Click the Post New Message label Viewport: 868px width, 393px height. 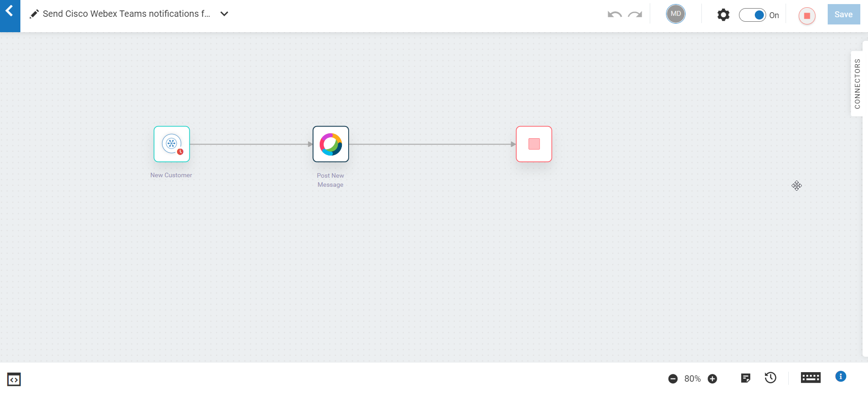pos(331,180)
